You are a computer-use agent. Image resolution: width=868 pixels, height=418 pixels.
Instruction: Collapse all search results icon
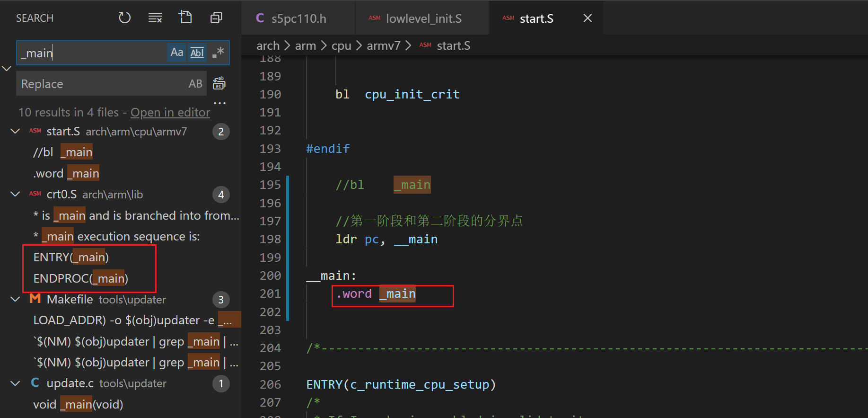(x=216, y=18)
